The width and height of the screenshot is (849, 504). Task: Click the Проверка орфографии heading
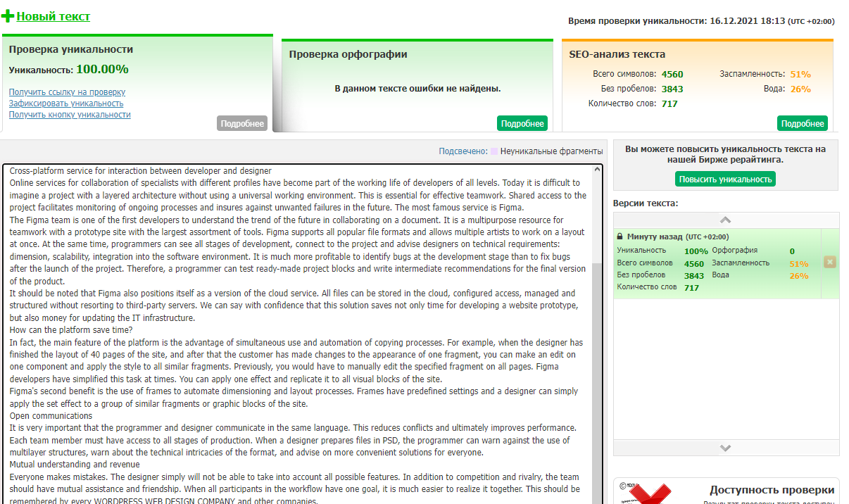pos(348,54)
